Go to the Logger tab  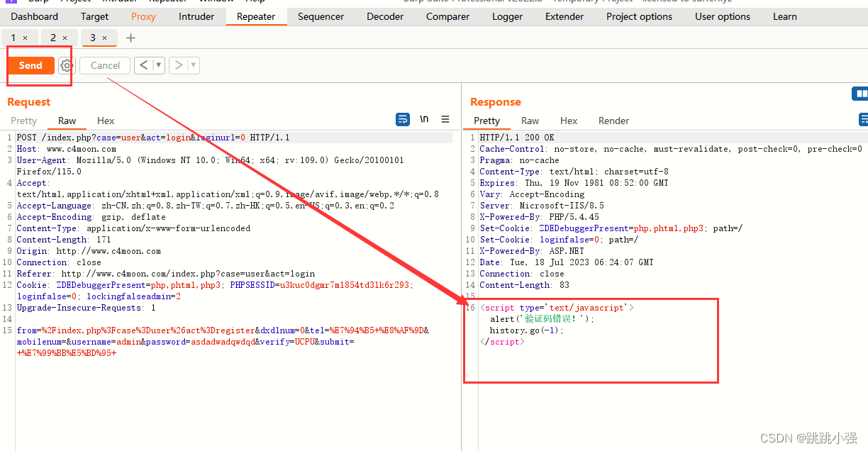pyautogui.click(x=508, y=16)
